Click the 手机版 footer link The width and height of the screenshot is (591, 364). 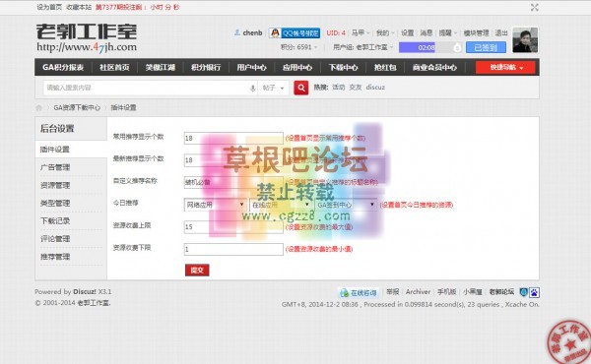(x=446, y=292)
